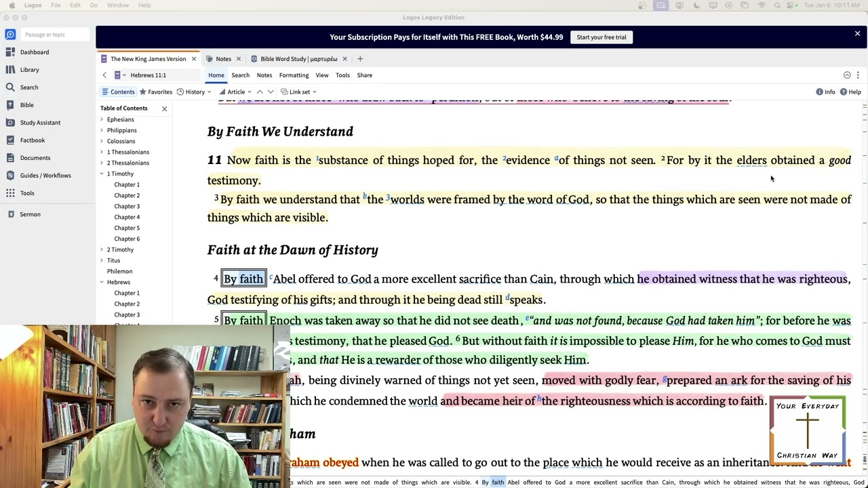
Task: Switch to the Tools ribbon tab
Action: (x=342, y=75)
